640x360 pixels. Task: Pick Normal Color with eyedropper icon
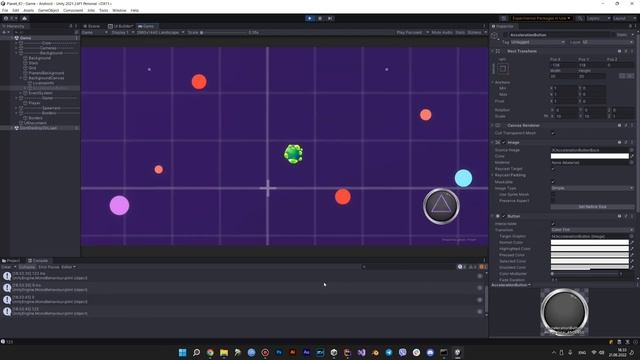pyautogui.click(x=632, y=242)
